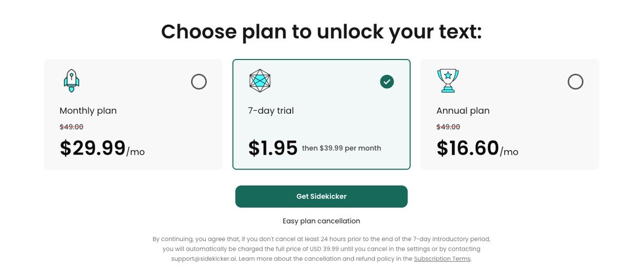Click the Monthly plan title text

88,111
